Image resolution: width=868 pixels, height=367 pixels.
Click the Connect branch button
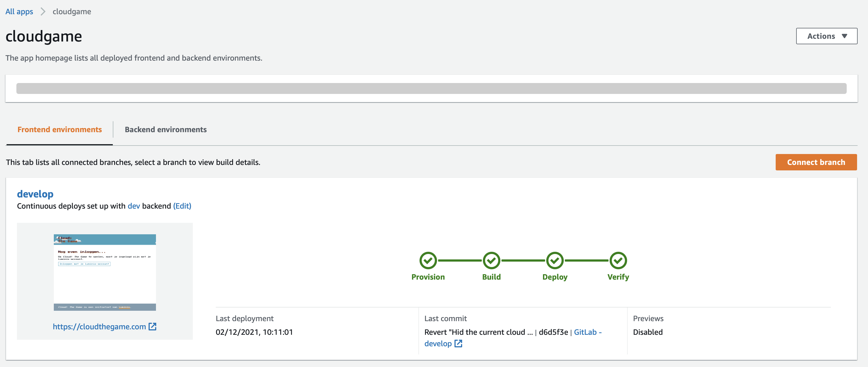pos(816,162)
